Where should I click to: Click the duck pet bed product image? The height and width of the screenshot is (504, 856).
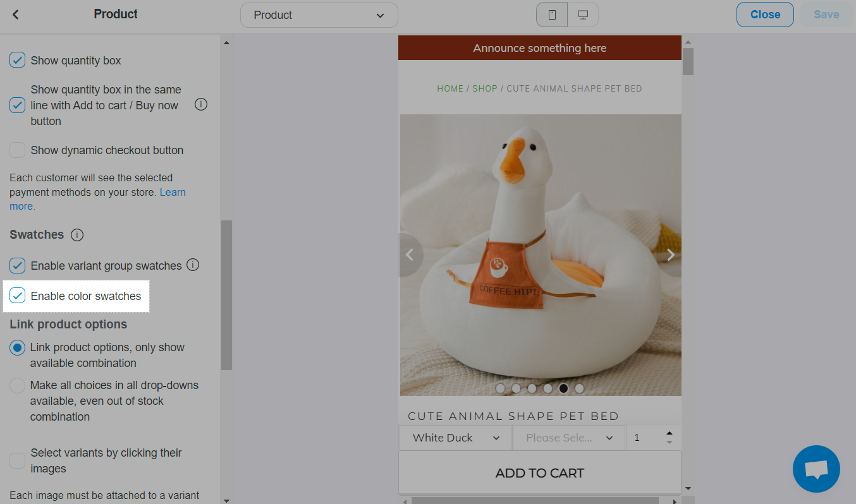(x=541, y=255)
